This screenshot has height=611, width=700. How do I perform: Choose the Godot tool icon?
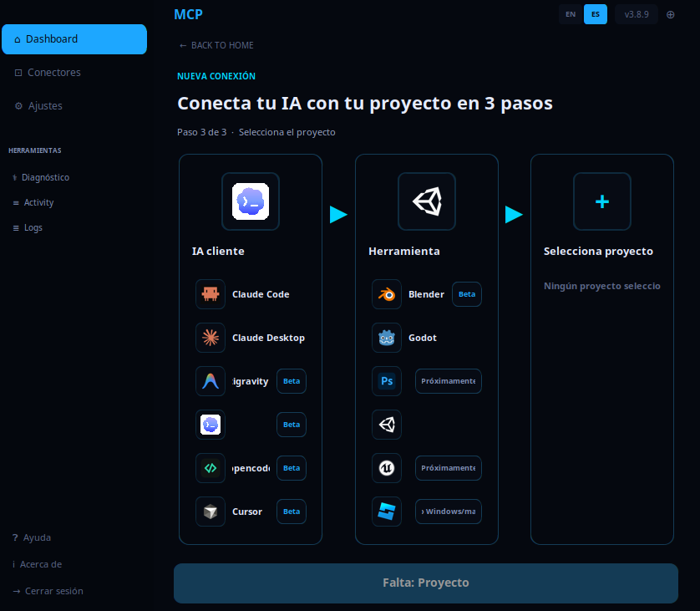click(x=387, y=338)
